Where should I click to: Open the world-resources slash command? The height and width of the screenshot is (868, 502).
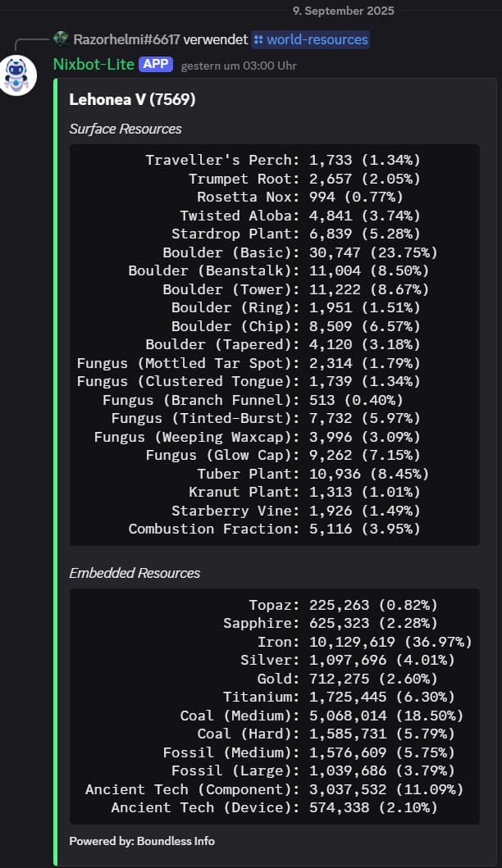(x=311, y=40)
